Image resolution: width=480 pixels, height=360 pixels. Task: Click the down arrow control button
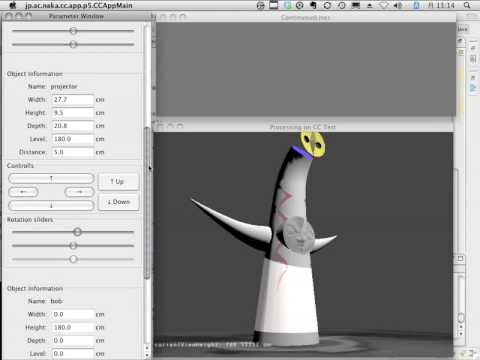(51, 205)
